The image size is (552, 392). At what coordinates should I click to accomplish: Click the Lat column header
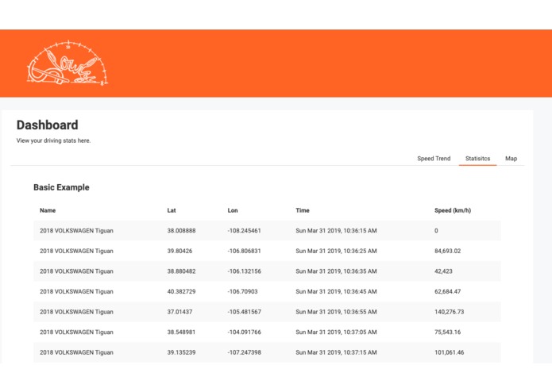click(172, 210)
